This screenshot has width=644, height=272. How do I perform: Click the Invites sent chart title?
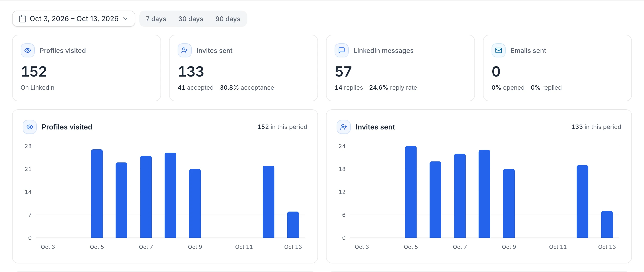[x=375, y=127]
